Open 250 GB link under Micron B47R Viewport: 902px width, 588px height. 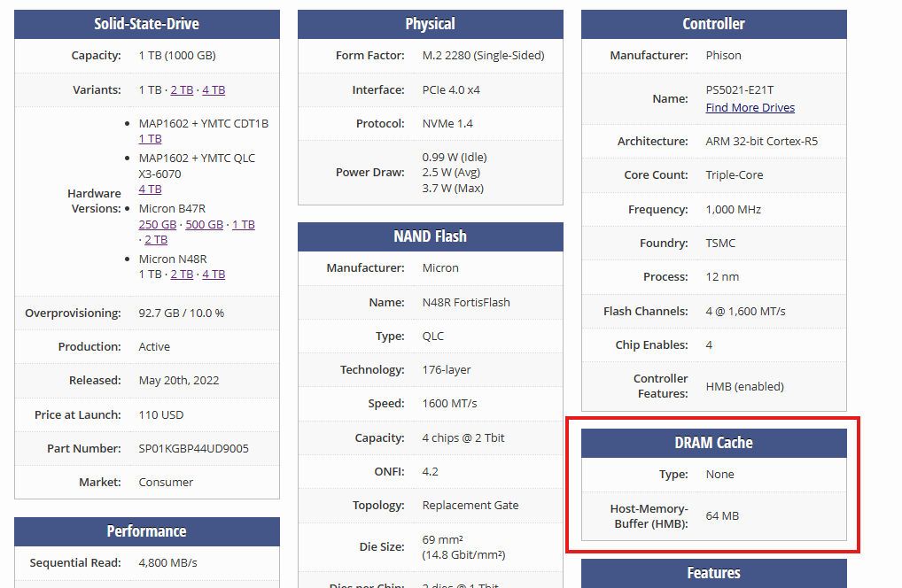pos(158,224)
